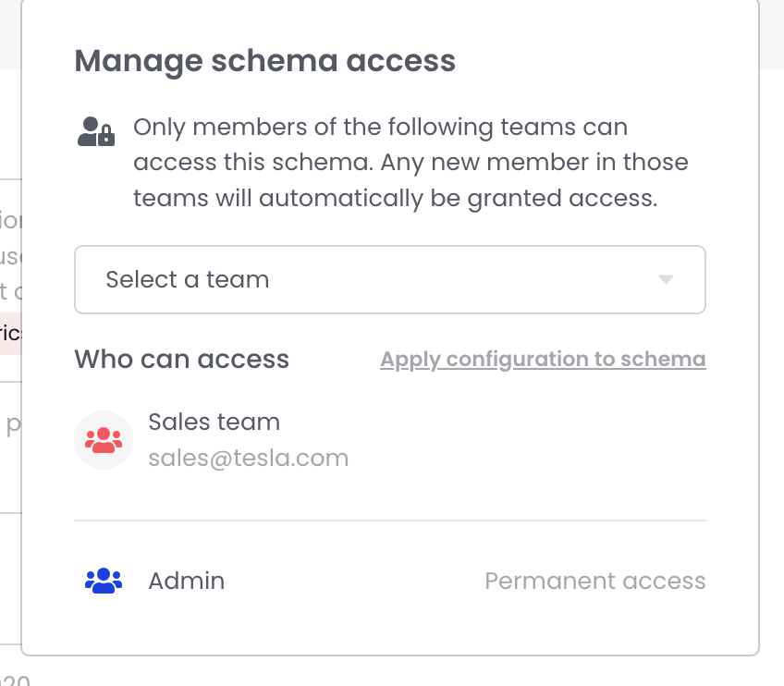Click the divider line above Admin row
This screenshot has width=784, height=686.
point(389,521)
